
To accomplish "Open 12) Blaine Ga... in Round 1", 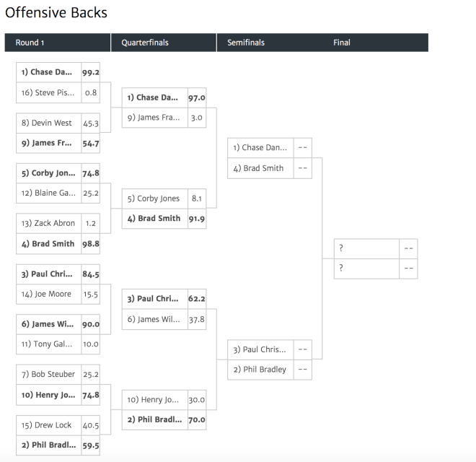I will click(58, 193).
